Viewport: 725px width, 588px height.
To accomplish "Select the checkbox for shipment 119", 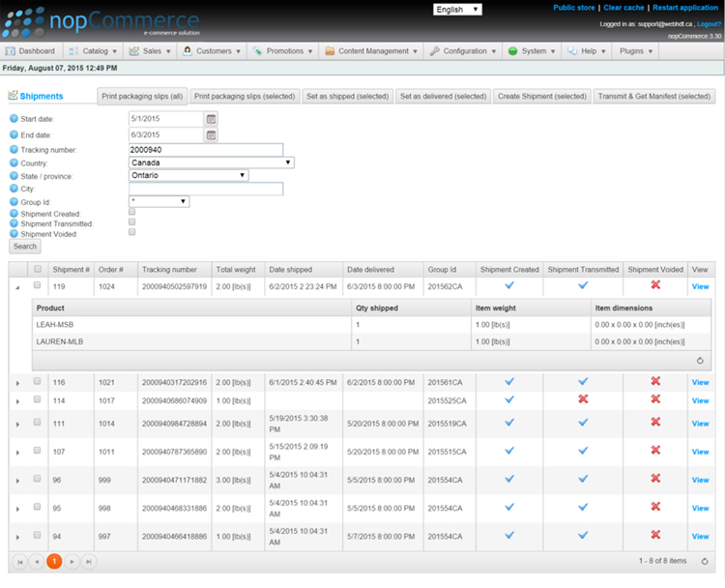I will (37, 285).
